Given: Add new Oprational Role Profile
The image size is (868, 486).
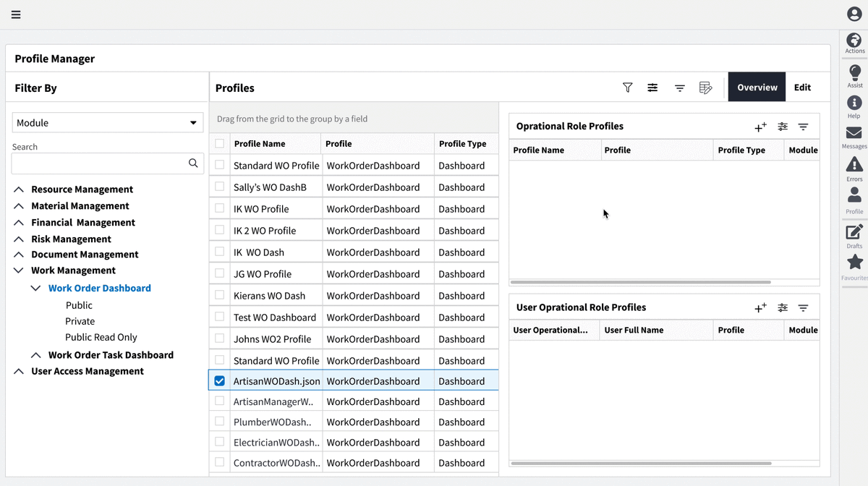Looking at the screenshot, I should [x=760, y=127].
